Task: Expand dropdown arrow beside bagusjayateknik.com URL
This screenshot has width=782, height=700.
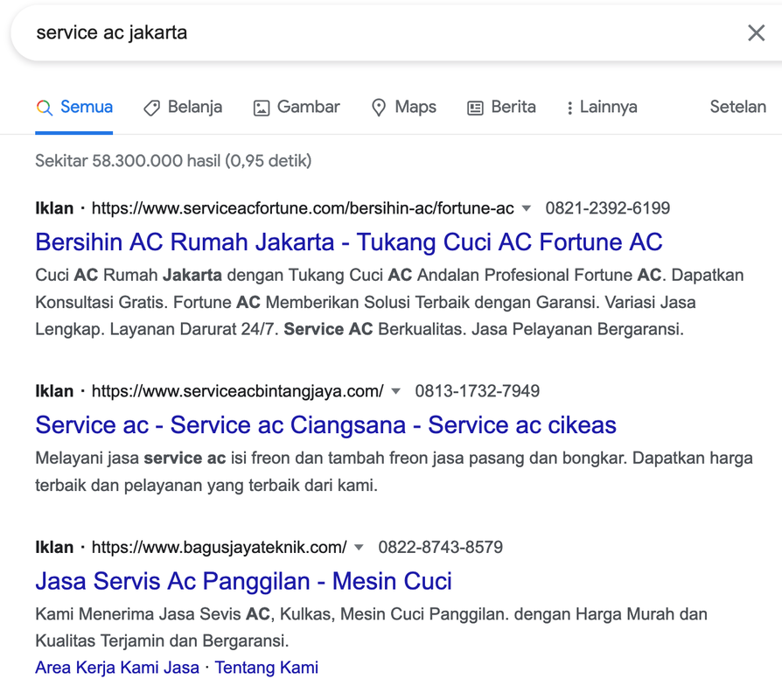Action: (359, 548)
